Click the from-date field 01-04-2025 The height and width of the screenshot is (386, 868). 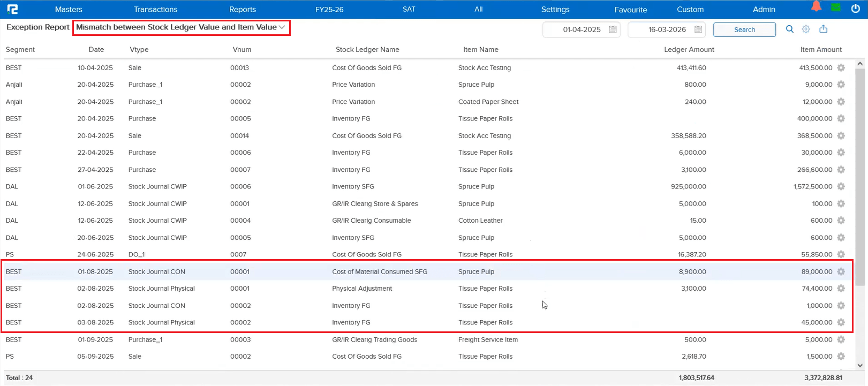pos(582,29)
